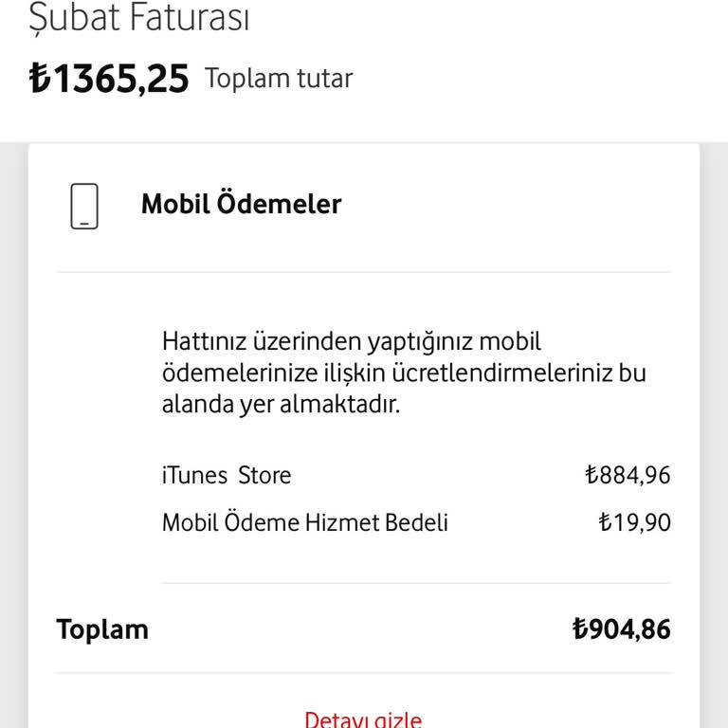Click the Toplam row label
Image resolution: width=728 pixels, height=728 pixels.
tap(102, 629)
